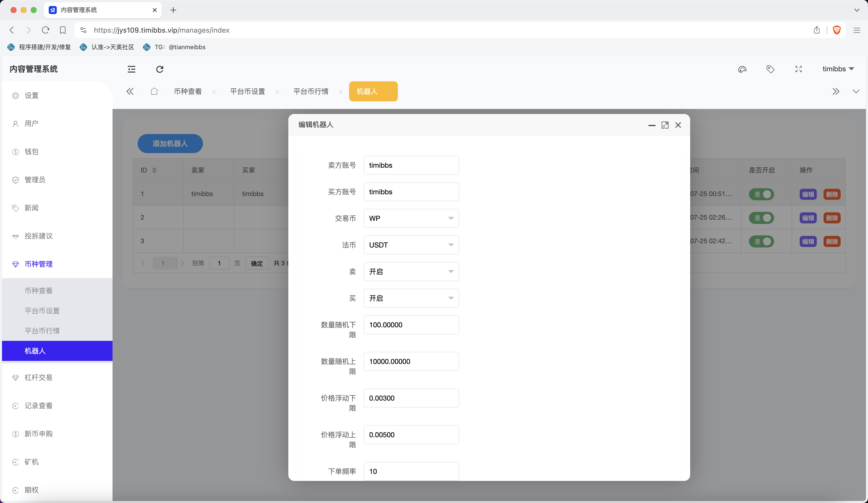Sort the table by the ID column
This screenshot has height=503, width=868.
pyautogui.click(x=154, y=170)
